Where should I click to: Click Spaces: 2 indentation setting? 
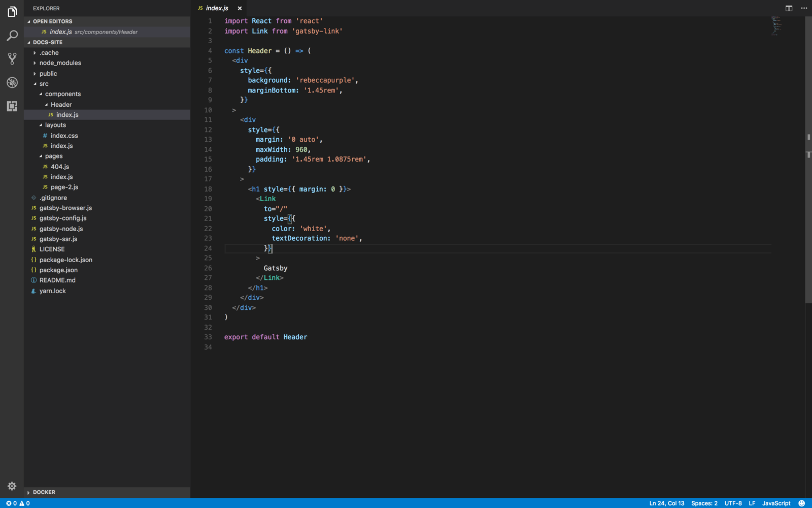point(704,503)
